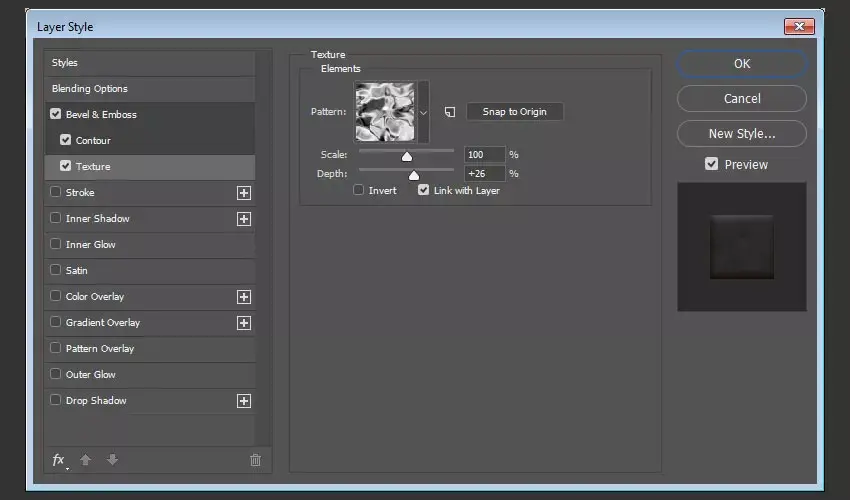Screen dimensions: 850x500
Task: Enable the Inner Glow checkbox
Action: point(55,244)
